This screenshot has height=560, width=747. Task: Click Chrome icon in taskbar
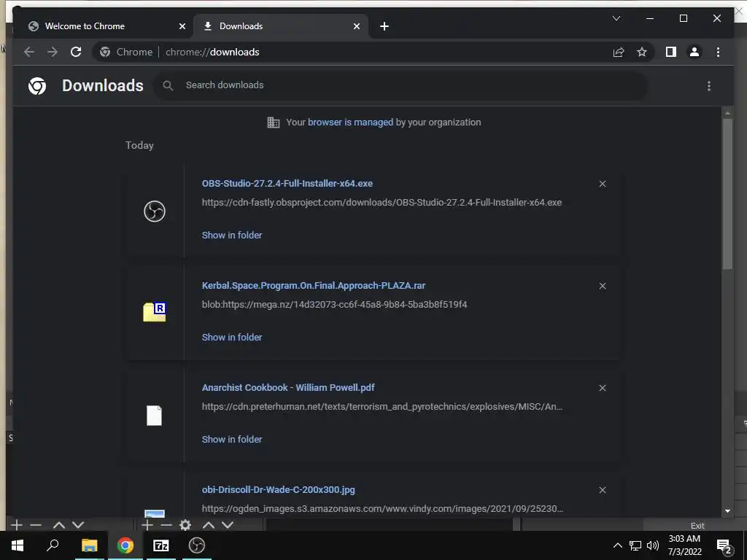125,545
